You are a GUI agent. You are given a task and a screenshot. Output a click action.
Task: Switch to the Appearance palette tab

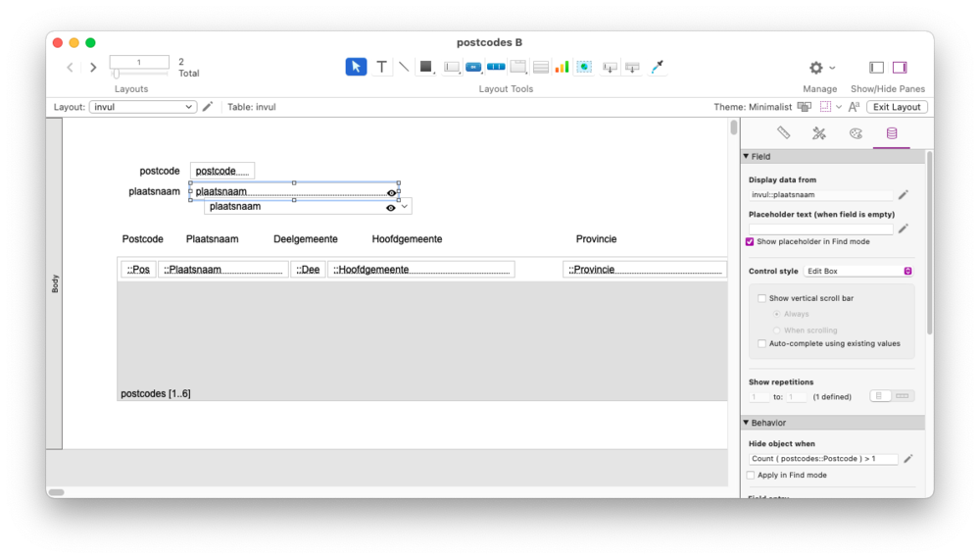tap(855, 133)
